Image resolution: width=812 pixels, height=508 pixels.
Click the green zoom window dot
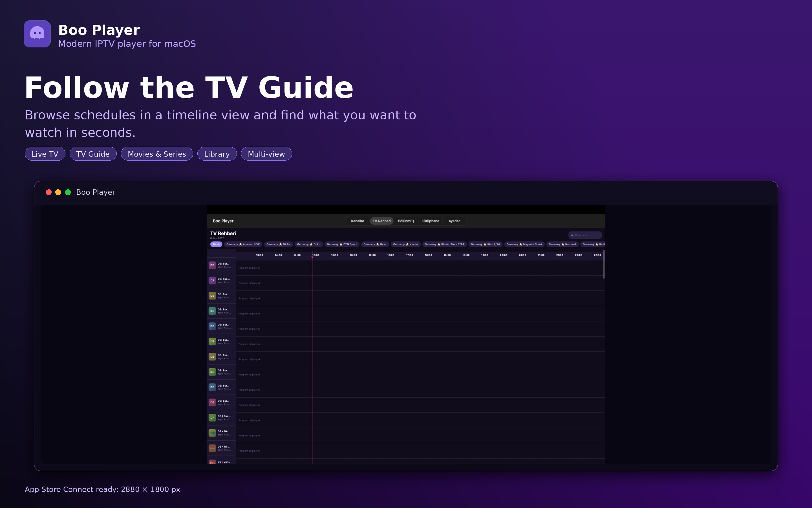(68, 192)
